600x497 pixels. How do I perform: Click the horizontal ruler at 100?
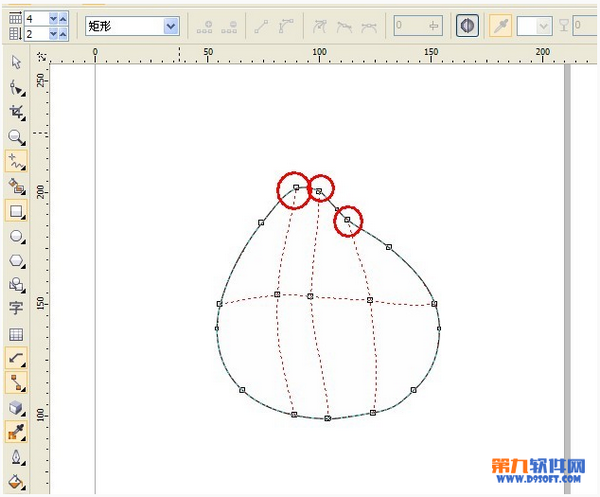[x=319, y=54]
